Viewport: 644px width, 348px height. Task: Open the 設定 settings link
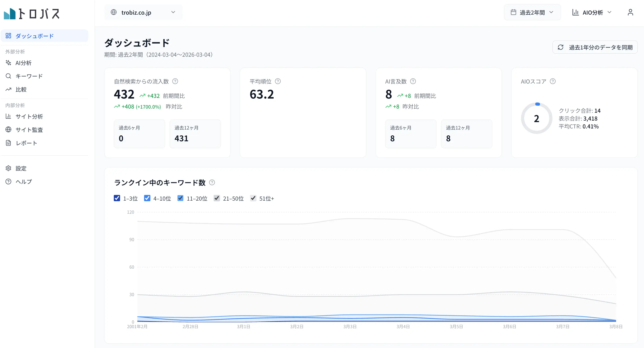click(x=21, y=168)
